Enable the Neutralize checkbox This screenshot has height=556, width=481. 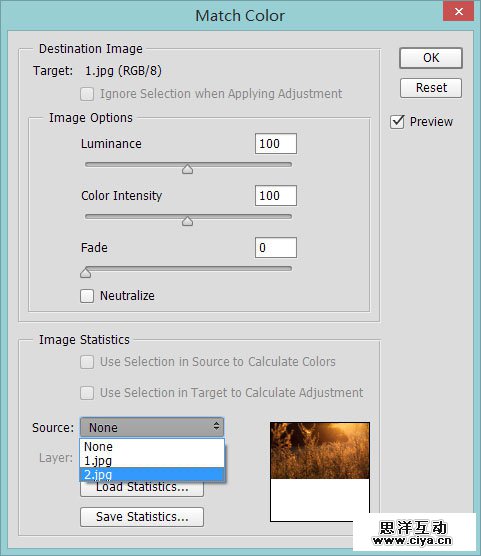pyautogui.click(x=87, y=296)
